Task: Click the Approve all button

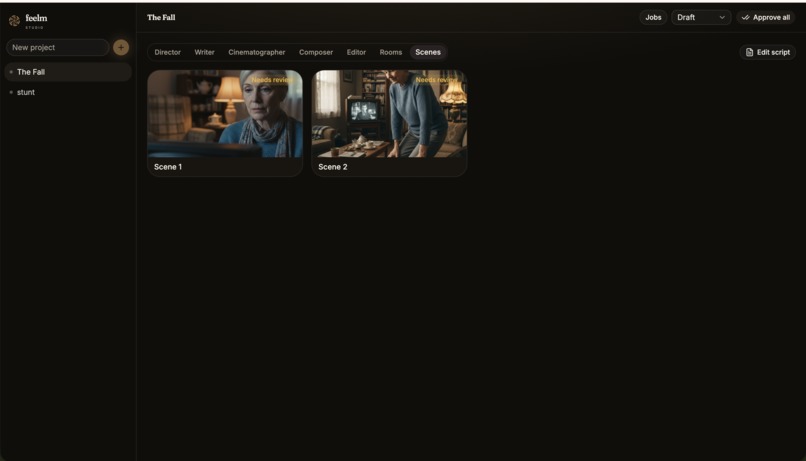Action: click(766, 17)
